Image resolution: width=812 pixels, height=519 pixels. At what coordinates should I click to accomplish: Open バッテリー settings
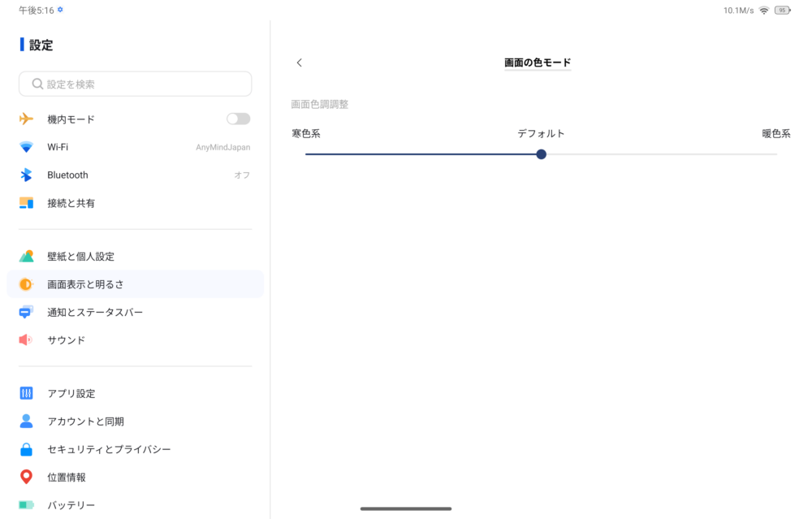71,505
